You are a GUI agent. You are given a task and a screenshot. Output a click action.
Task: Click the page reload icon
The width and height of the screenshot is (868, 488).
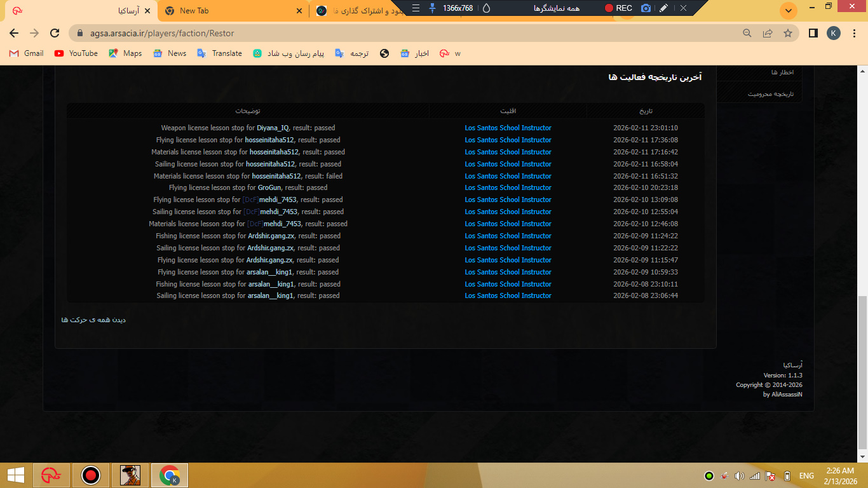(55, 33)
